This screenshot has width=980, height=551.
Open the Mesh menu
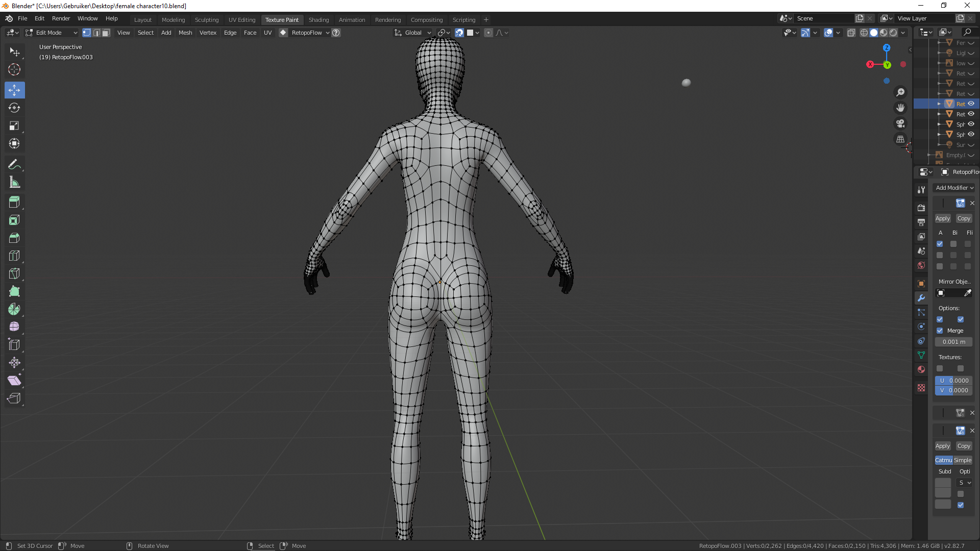(x=185, y=33)
